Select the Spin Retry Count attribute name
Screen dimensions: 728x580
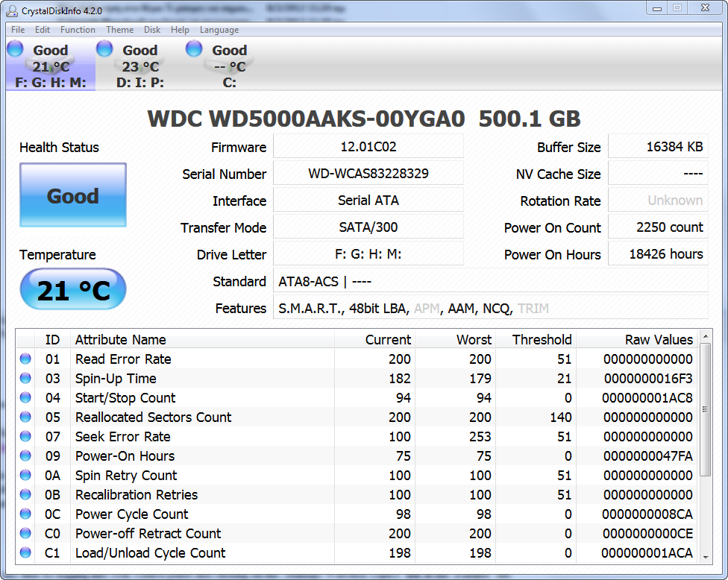(126, 476)
